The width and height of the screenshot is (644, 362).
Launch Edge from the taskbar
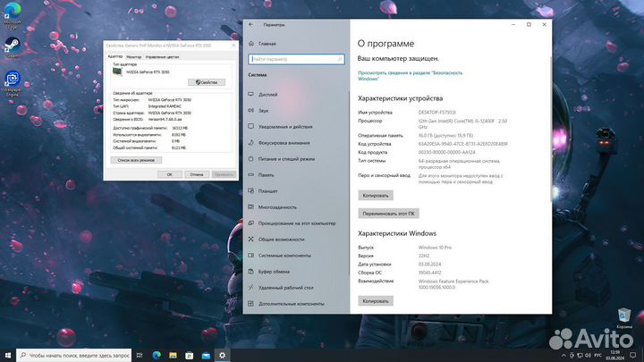click(157, 355)
